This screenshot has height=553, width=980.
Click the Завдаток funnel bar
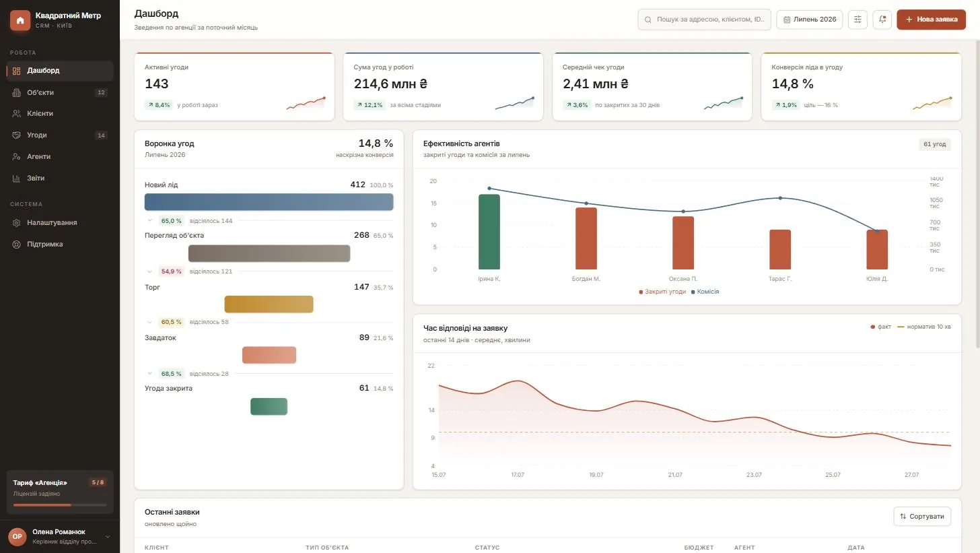click(269, 355)
